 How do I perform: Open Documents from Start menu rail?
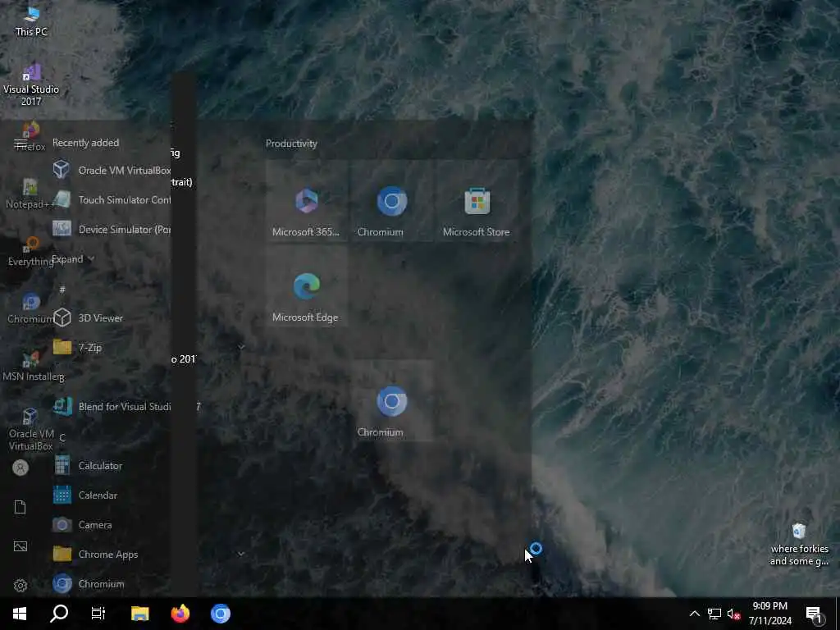21,507
